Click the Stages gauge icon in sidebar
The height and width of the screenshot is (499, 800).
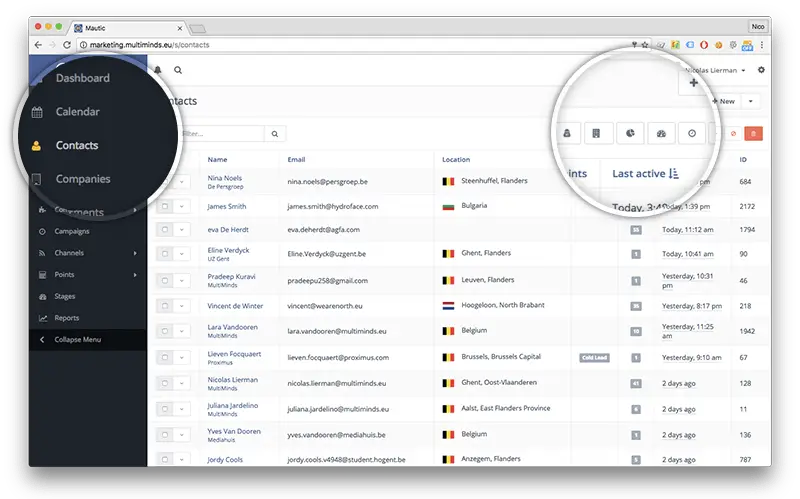[42, 296]
